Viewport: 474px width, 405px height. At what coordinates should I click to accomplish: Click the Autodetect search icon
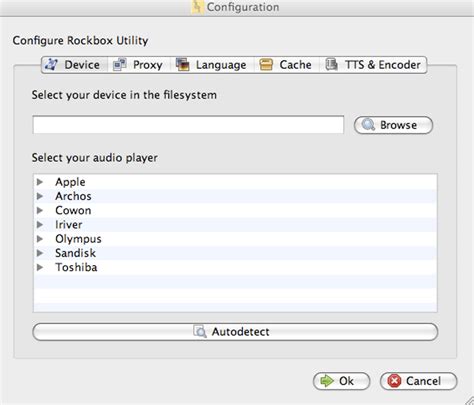[x=200, y=331]
